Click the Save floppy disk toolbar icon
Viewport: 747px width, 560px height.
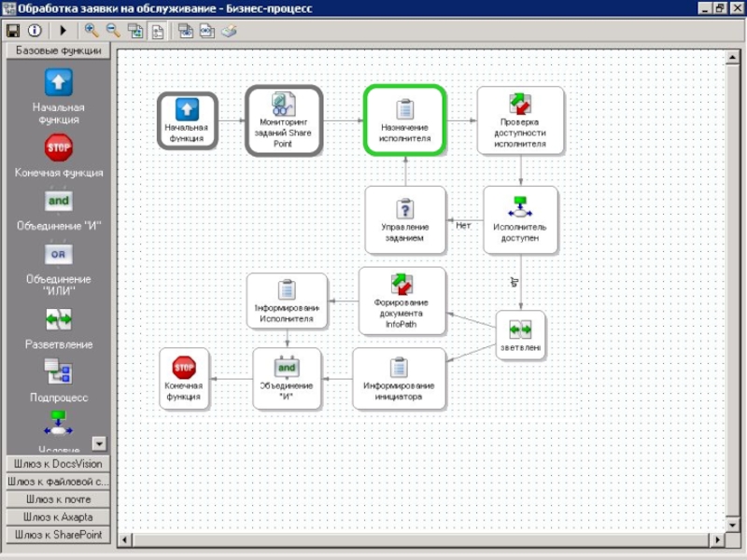click(13, 31)
